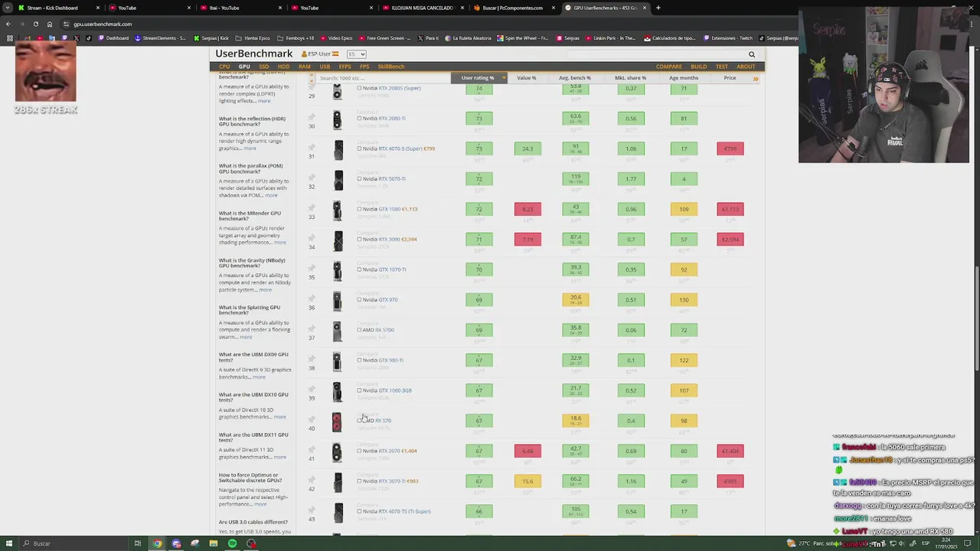Open Nvidia RTX 3070-Ti product link
Viewport: 980px width, 551px height.
[x=392, y=481]
